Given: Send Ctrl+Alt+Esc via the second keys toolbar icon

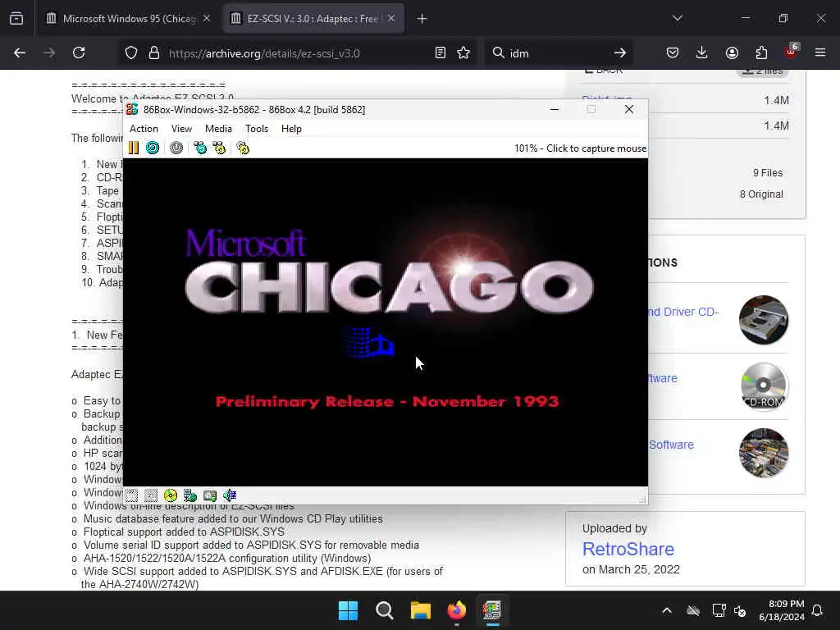Looking at the screenshot, I should click(x=219, y=148).
